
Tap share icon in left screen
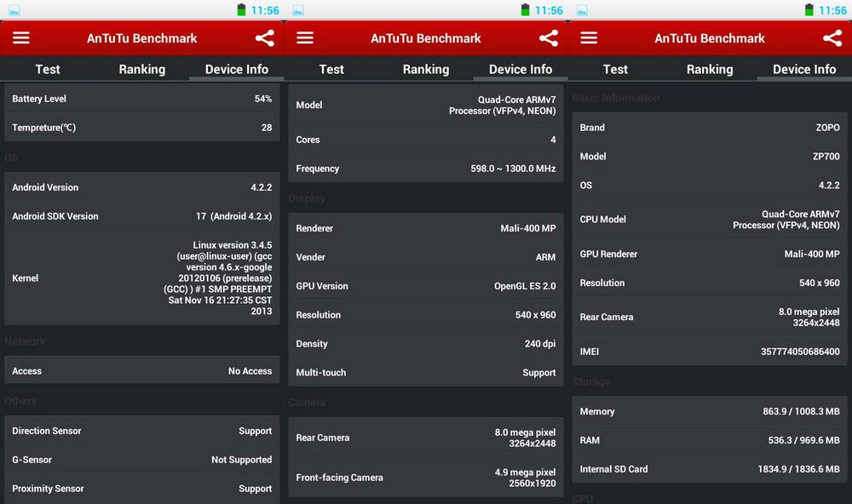(265, 38)
